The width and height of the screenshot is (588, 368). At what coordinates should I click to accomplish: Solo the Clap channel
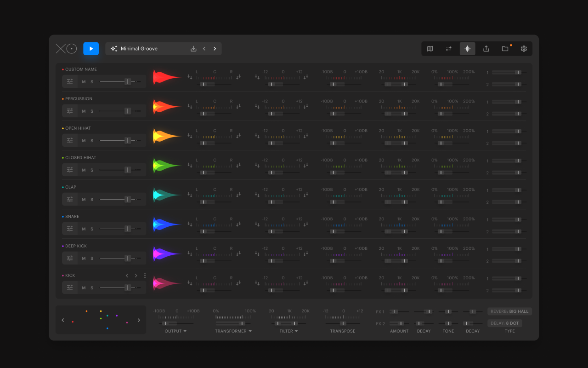click(92, 199)
